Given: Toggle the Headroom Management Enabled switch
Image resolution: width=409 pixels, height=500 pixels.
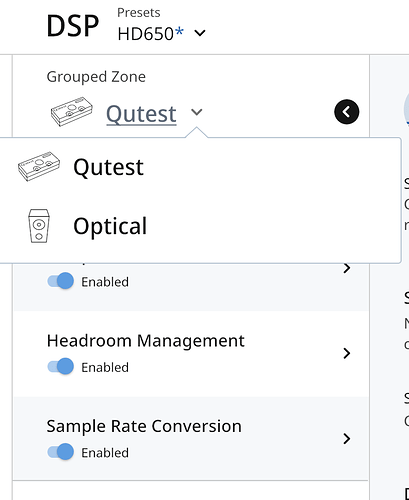Looking at the screenshot, I should coord(61,367).
